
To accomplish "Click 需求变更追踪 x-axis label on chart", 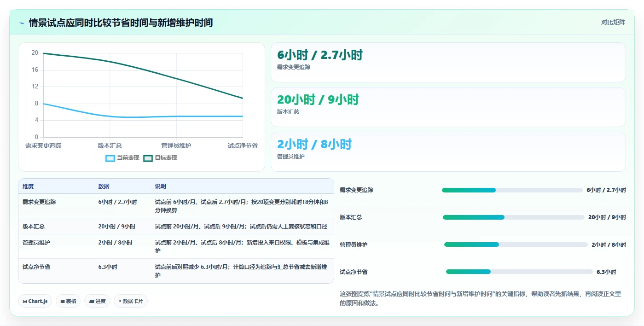I will pos(43,146).
